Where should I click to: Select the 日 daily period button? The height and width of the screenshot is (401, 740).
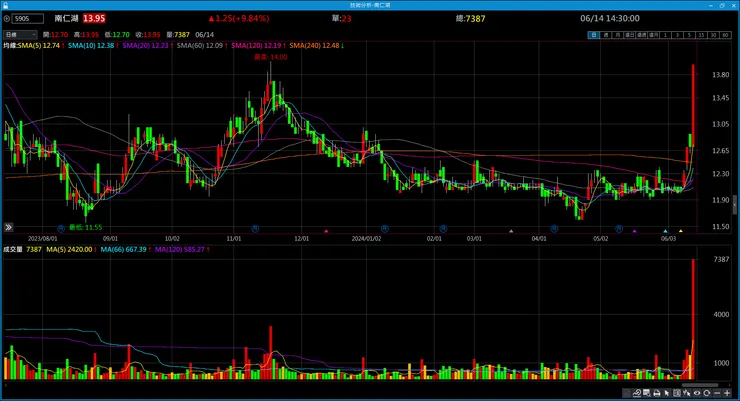594,35
